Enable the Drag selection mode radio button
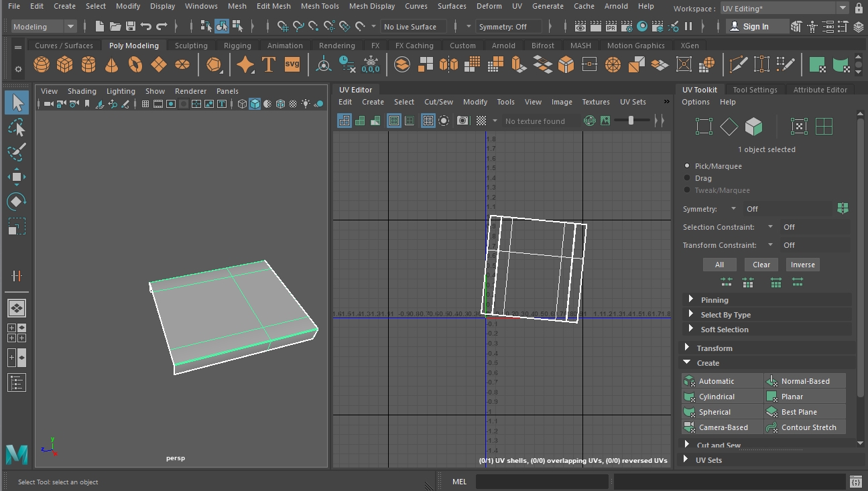 pyautogui.click(x=686, y=178)
